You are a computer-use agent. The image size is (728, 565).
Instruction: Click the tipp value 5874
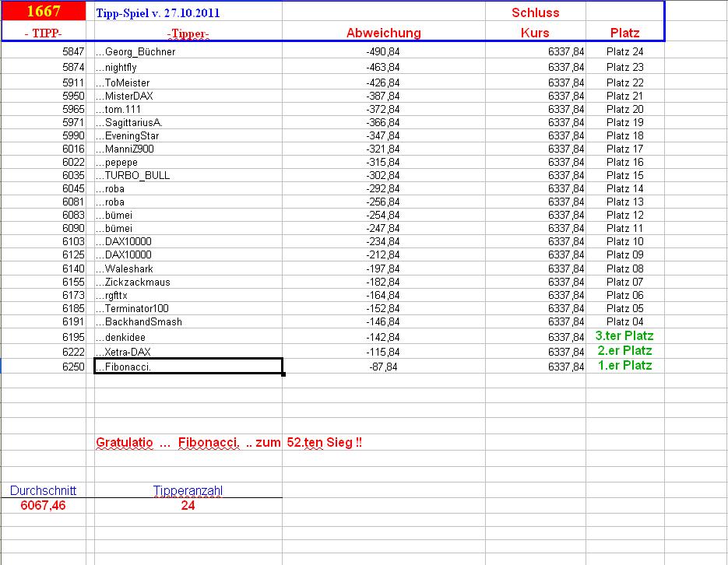pos(44,67)
